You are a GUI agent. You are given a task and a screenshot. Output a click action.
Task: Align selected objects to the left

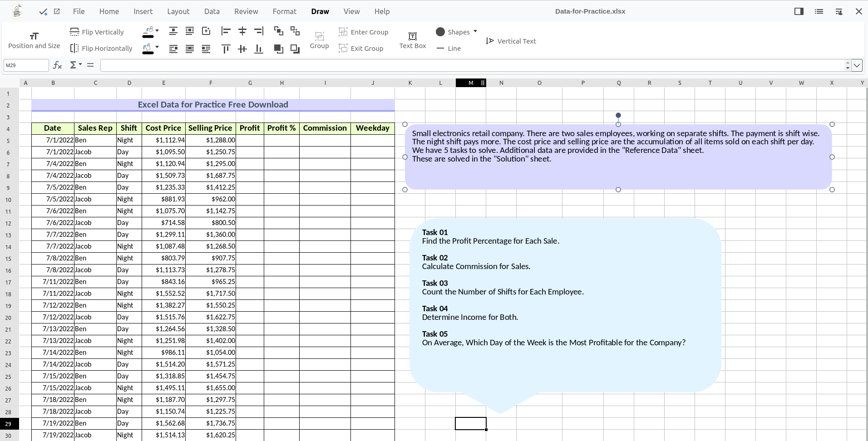(226, 31)
